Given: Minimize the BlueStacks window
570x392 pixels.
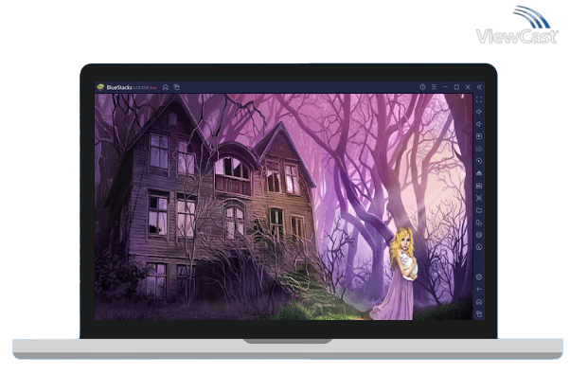Looking at the screenshot, I should [445, 87].
